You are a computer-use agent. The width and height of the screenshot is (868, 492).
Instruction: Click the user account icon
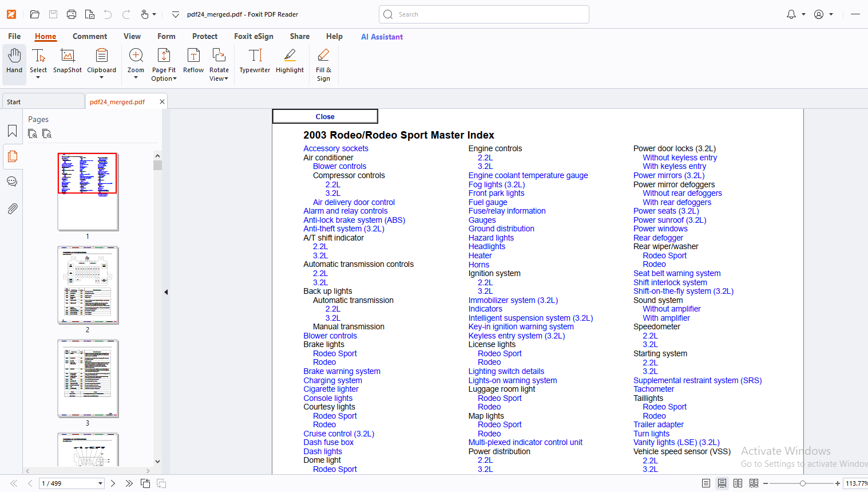pyautogui.click(x=819, y=14)
